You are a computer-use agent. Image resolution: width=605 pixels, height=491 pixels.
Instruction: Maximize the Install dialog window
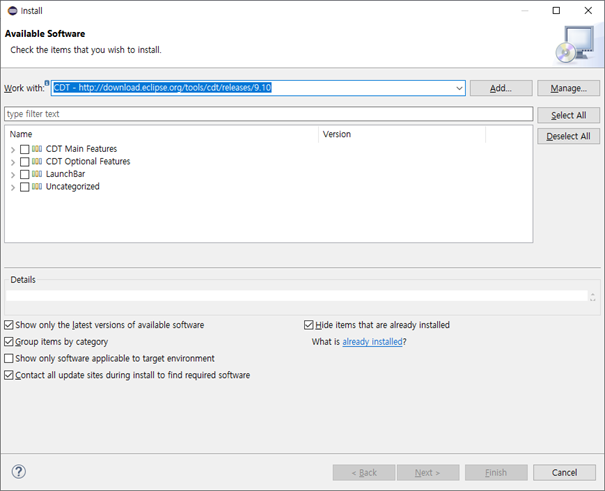point(556,10)
